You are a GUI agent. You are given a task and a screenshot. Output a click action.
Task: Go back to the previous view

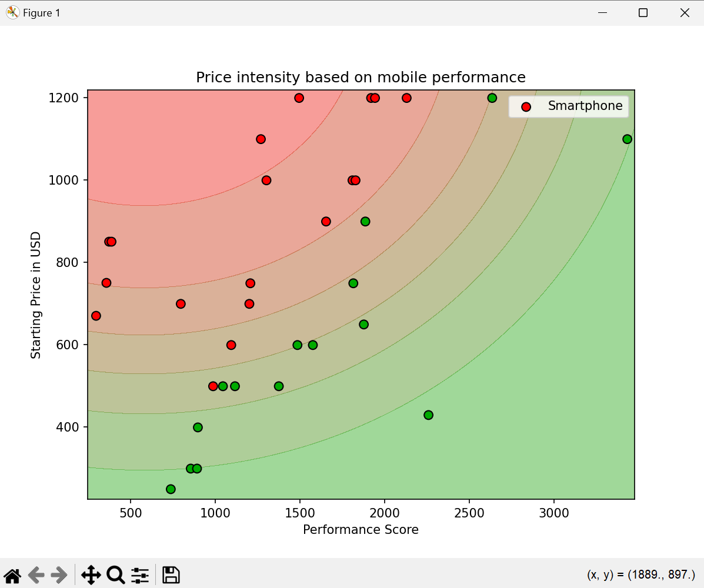36,575
